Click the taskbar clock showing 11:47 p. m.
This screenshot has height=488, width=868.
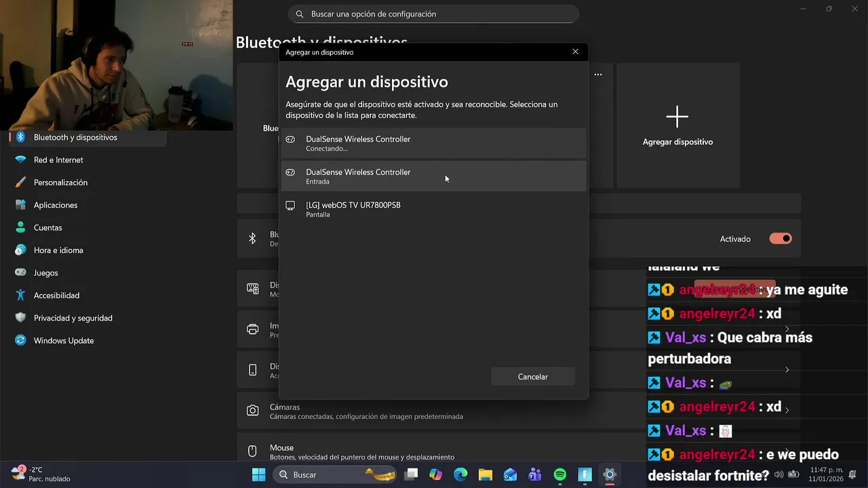click(x=827, y=474)
